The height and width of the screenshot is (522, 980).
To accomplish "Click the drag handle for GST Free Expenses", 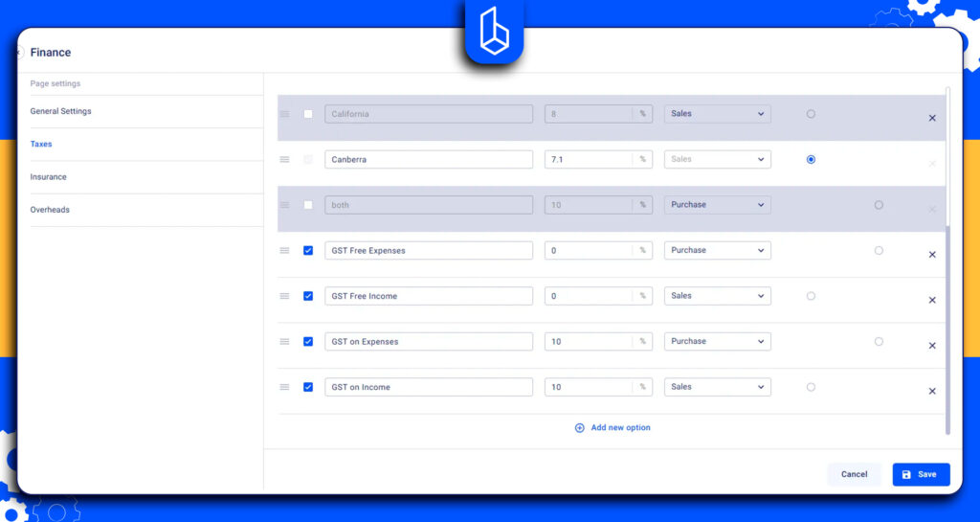I will [284, 251].
